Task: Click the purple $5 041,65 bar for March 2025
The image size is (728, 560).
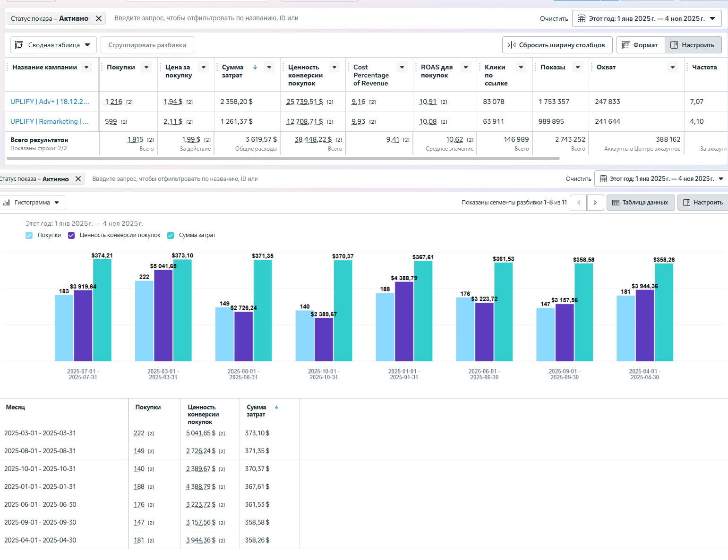Action: click(163, 315)
